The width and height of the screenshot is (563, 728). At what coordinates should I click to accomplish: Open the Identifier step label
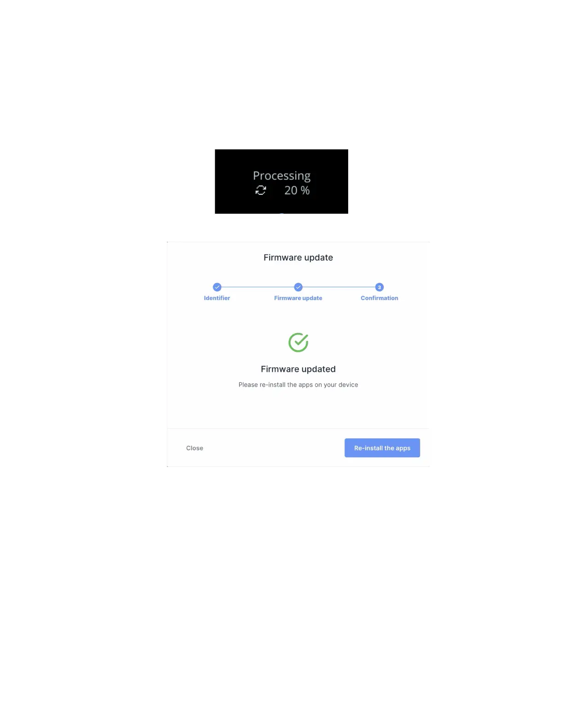[x=217, y=298]
